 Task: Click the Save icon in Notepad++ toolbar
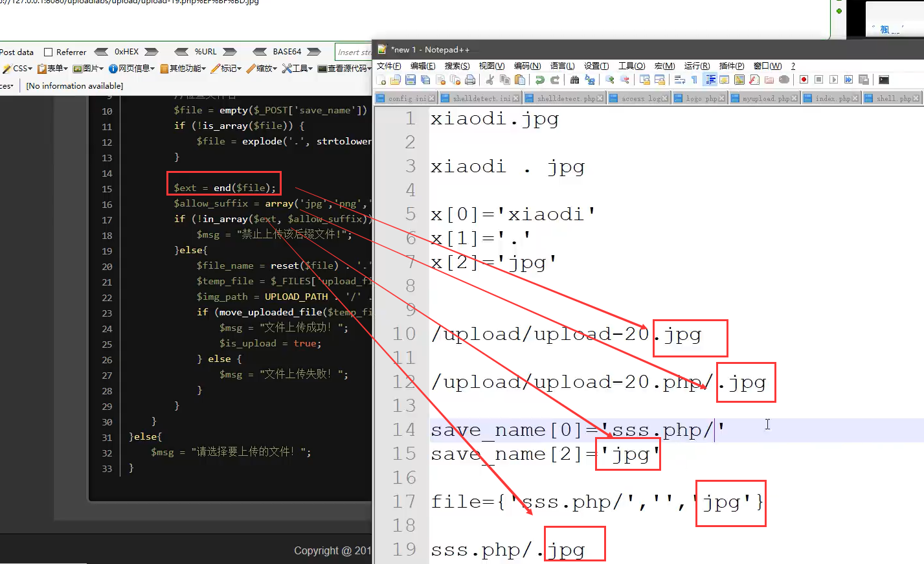click(411, 80)
